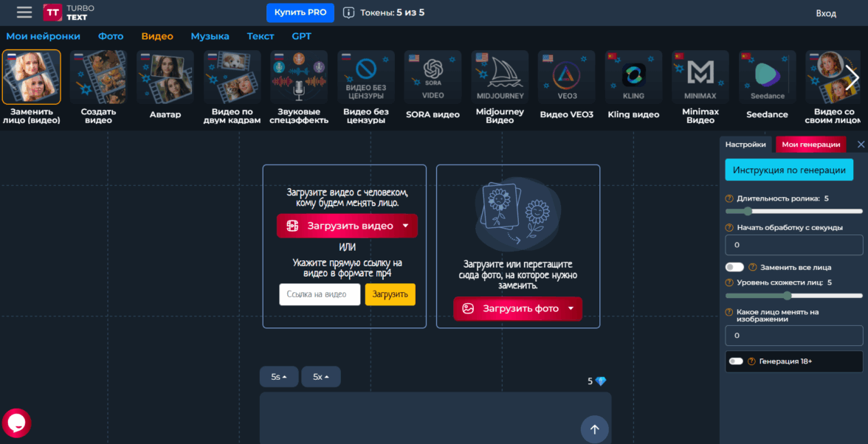This screenshot has height=444, width=868.
Task: Switch to 'GPT' category tab
Action: click(x=302, y=36)
